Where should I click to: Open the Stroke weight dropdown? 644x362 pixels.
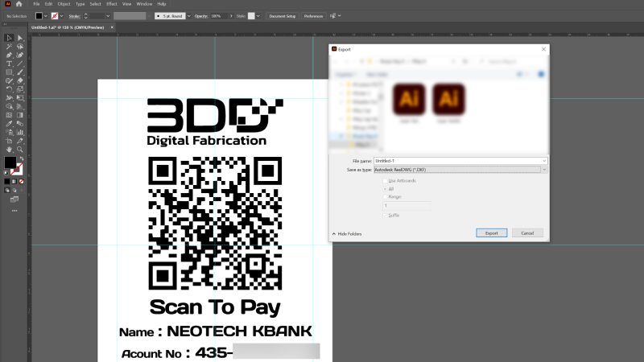(108, 16)
